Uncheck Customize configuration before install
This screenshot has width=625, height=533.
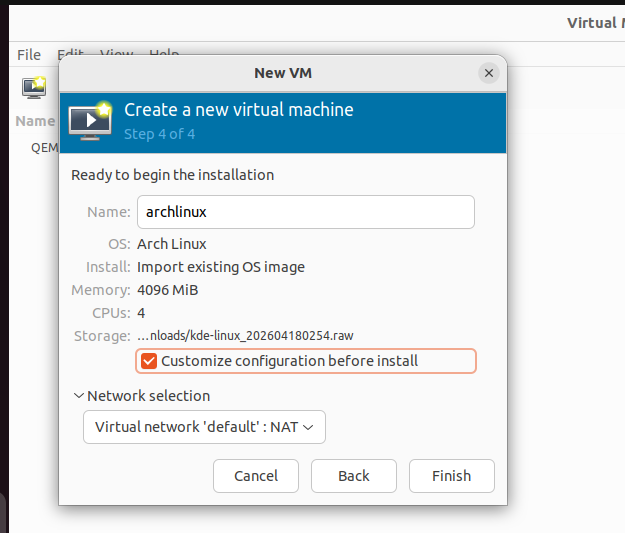(149, 361)
